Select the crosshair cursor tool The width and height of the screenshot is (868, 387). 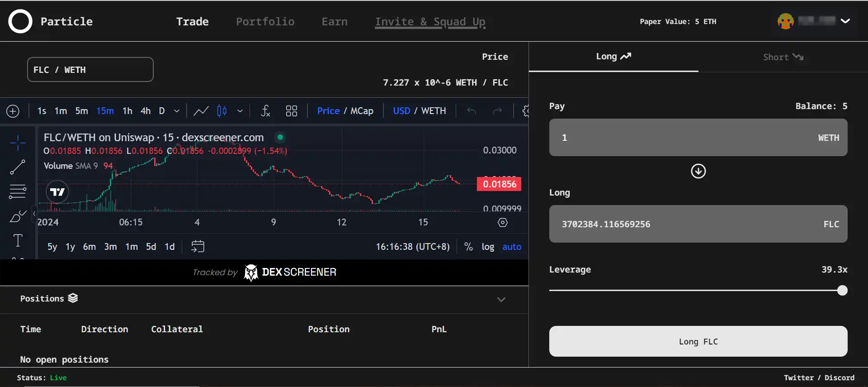18,143
